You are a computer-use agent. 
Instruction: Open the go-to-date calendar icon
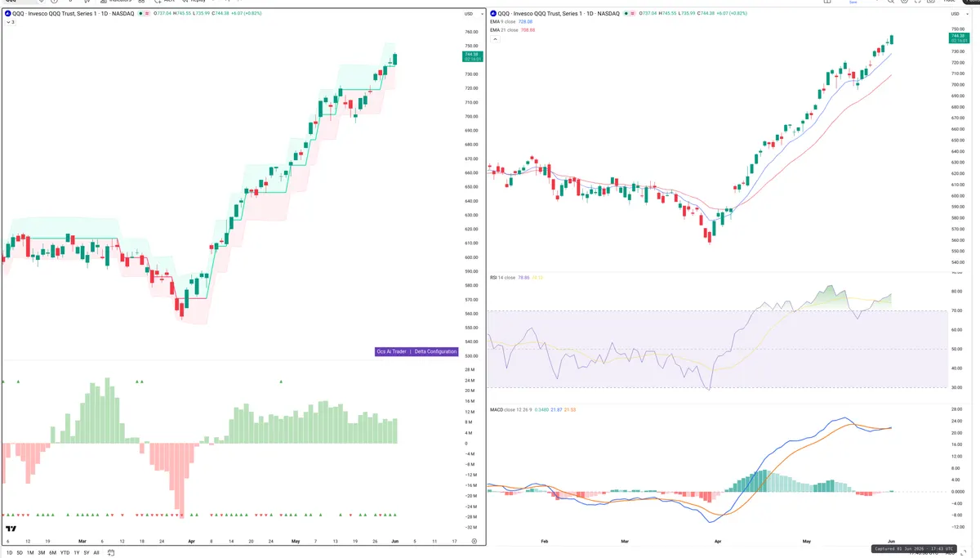(111, 553)
